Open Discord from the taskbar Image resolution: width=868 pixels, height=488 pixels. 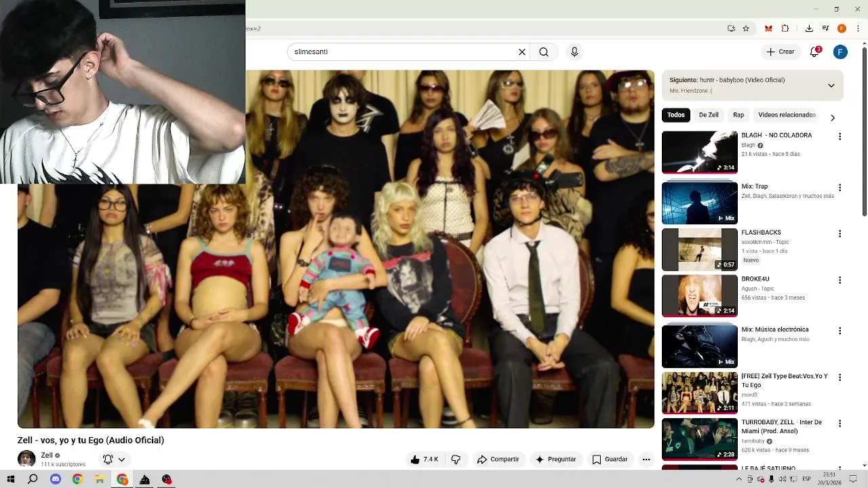(x=56, y=479)
